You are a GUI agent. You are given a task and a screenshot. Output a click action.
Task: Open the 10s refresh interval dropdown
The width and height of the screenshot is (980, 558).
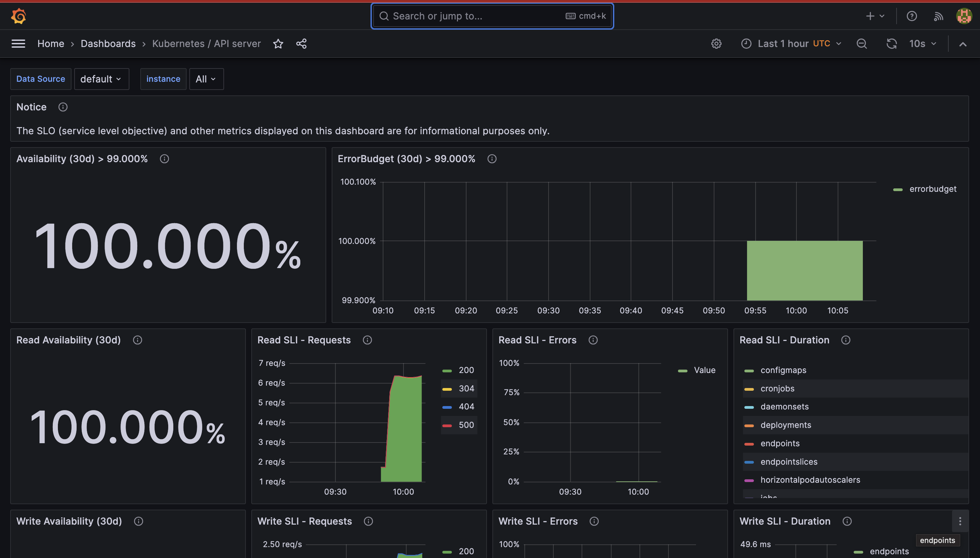(923, 44)
